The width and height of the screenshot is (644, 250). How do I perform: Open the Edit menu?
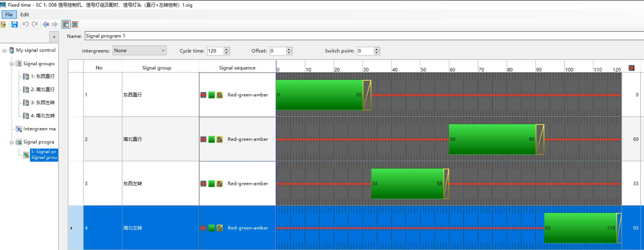click(x=25, y=15)
